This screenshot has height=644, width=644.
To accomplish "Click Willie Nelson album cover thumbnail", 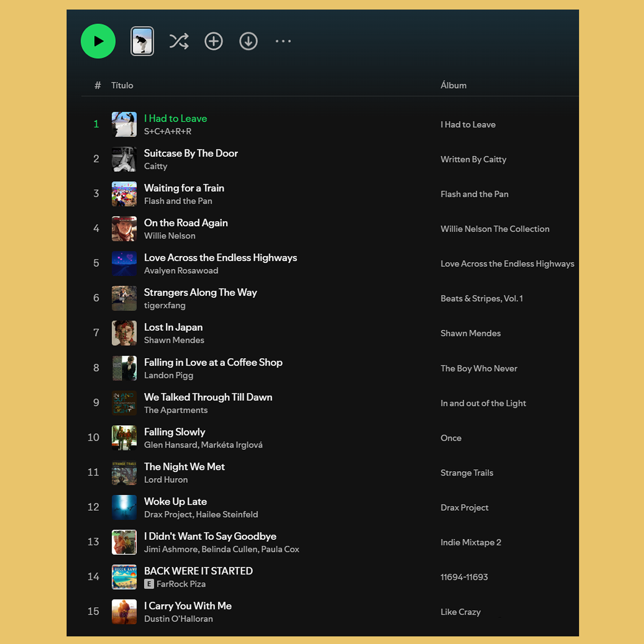I will [124, 229].
